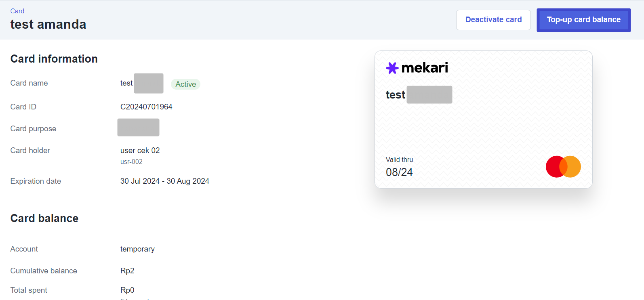
Task: Click the Card information heading
Action: [54, 59]
